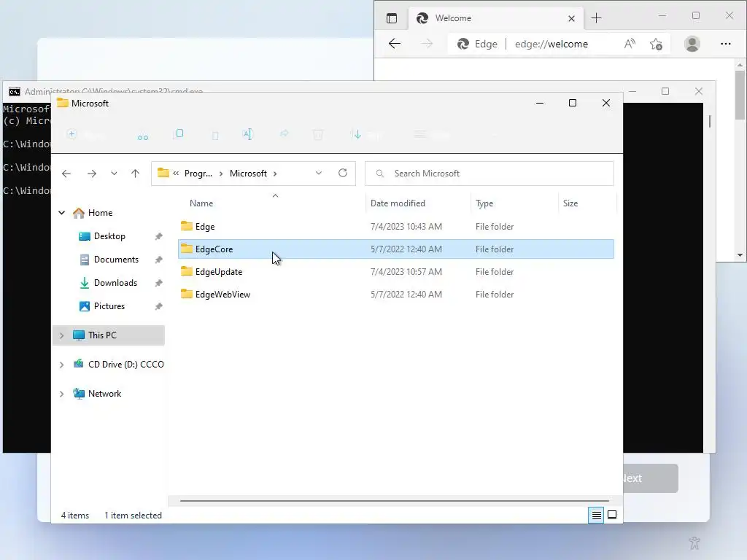Open Home in navigation pane
This screenshot has height=560, width=747.
[100, 213]
